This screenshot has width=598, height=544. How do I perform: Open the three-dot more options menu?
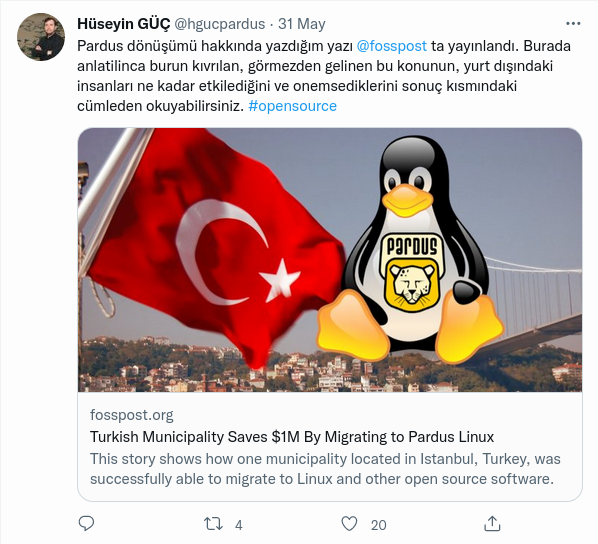(573, 24)
